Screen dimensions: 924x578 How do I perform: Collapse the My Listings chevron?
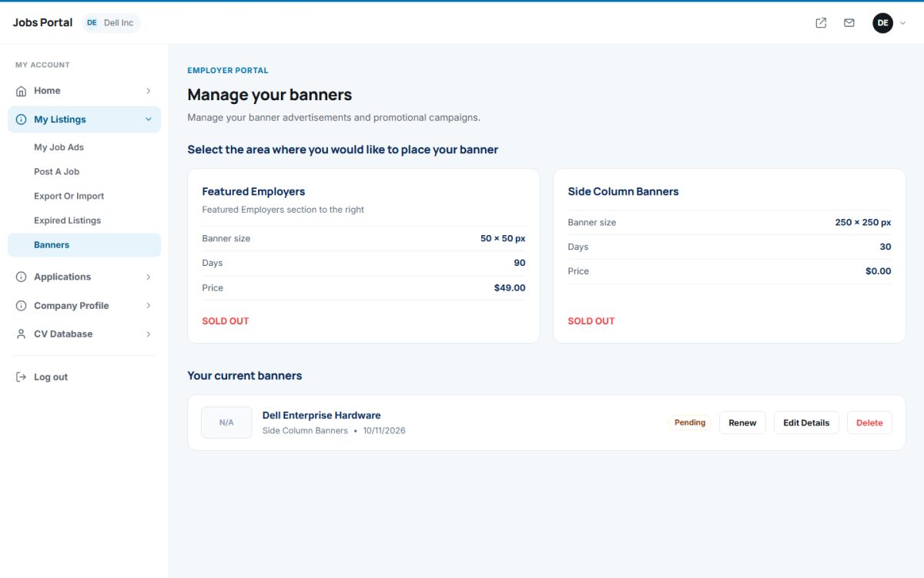[x=149, y=119]
